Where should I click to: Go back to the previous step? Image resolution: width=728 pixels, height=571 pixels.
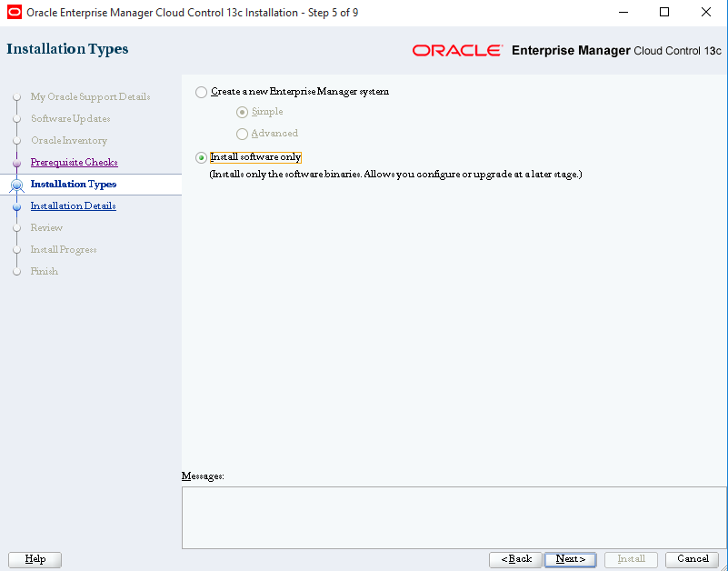[514, 559]
